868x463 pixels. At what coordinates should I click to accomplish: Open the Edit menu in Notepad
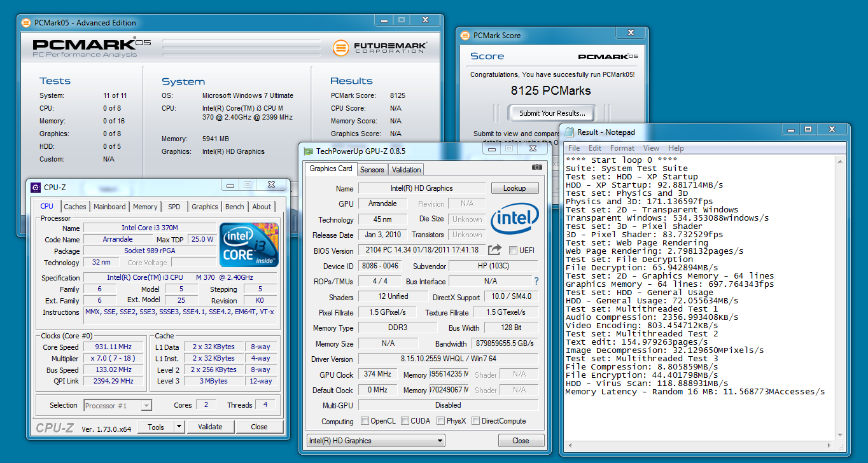point(595,148)
